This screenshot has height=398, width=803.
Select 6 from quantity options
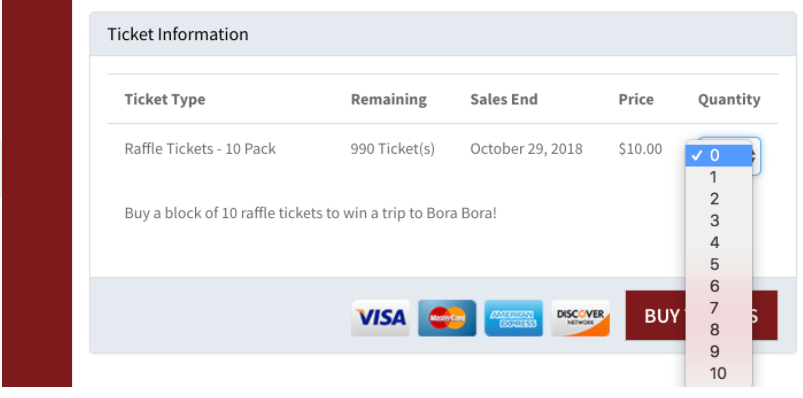click(719, 286)
